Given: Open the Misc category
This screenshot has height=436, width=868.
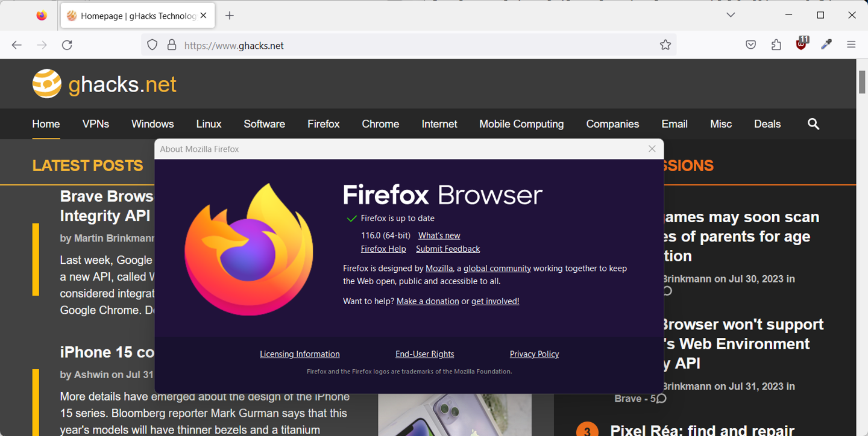Looking at the screenshot, I should pos(721,124).
